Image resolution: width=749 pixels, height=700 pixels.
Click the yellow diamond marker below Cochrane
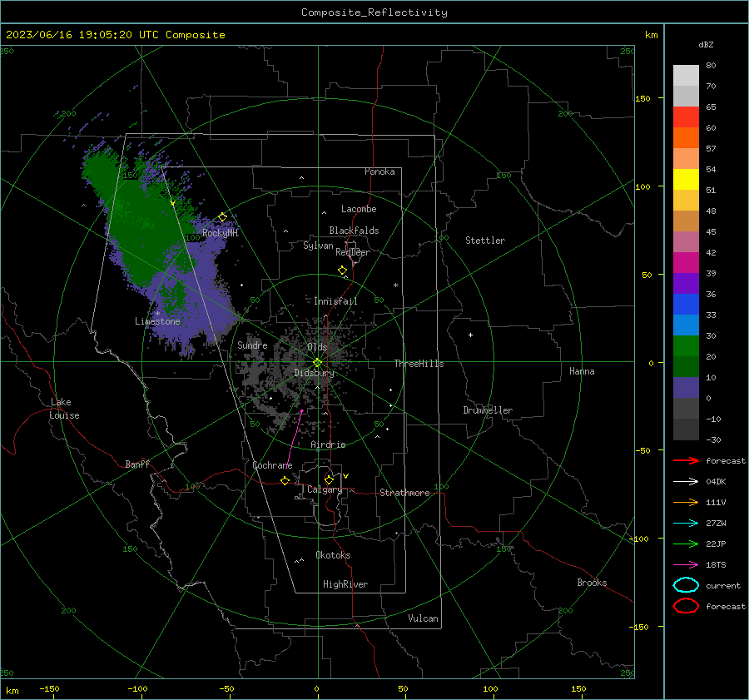[x=285, y=481]
